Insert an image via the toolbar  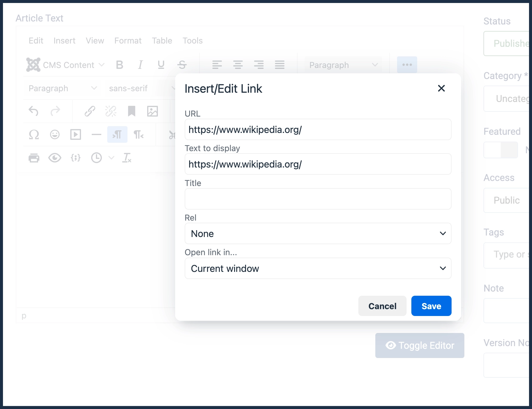(152, 111)
